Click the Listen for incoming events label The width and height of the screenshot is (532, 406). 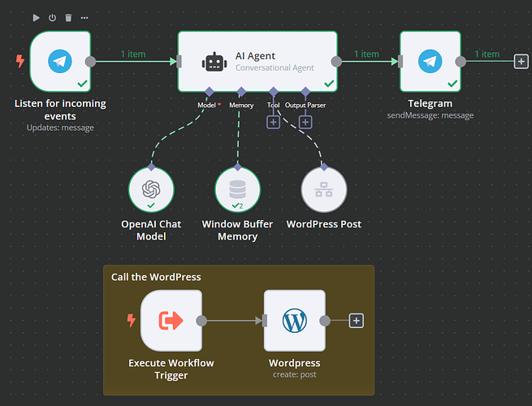pos(60,110)
